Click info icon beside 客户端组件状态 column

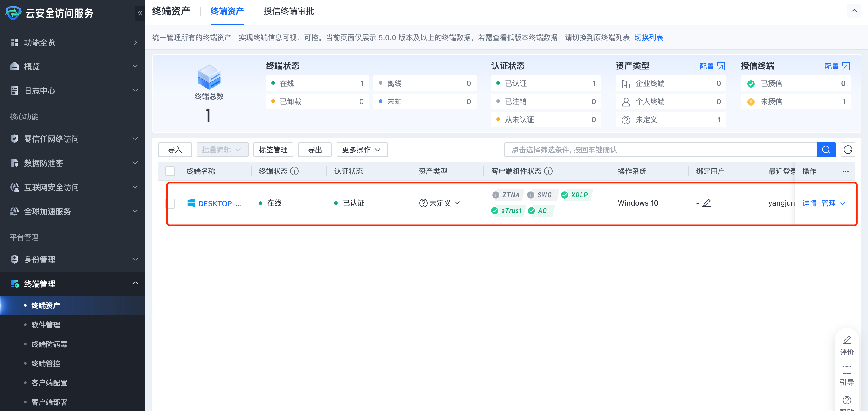click(x=548, y=171)
